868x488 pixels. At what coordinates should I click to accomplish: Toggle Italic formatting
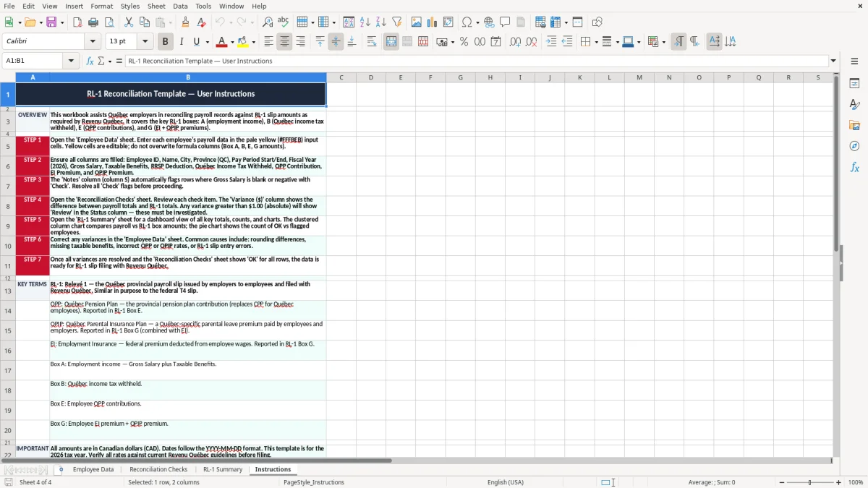click(181, 42)
